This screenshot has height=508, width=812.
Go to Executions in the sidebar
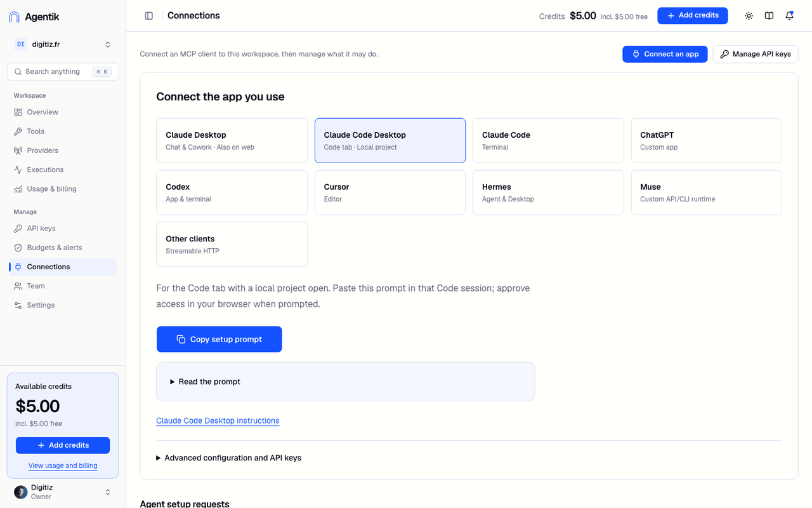click(63, 170)
